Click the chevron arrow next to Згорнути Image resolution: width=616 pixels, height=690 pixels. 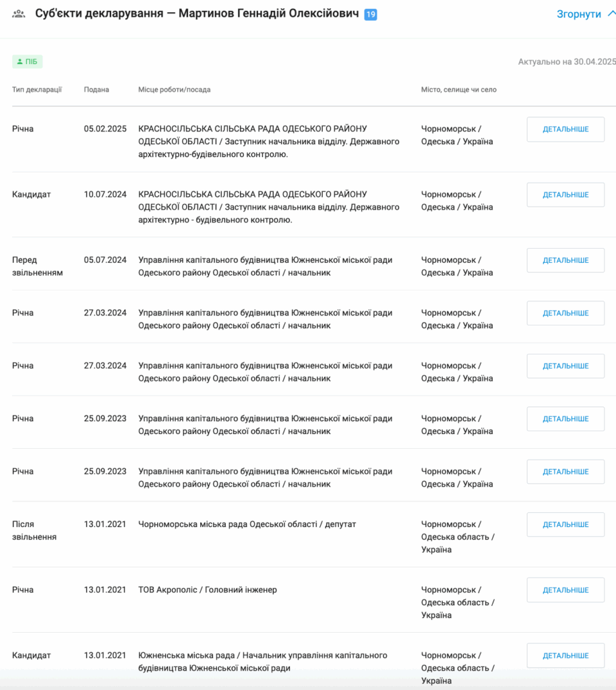[x=611, y=13]
